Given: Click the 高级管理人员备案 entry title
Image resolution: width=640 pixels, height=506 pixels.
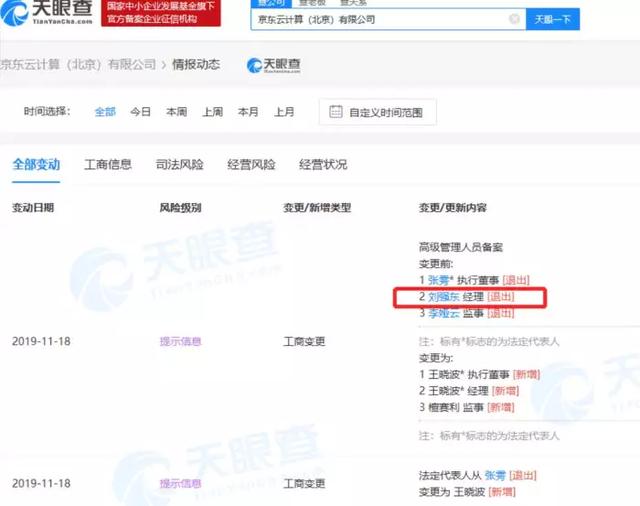Looking at the screenshot, I should tap(461, 247).
